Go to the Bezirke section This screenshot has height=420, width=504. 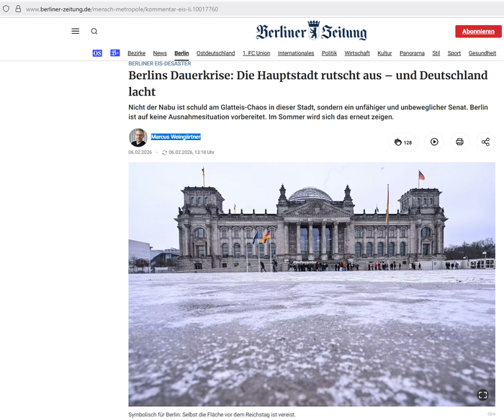point(136,53)
